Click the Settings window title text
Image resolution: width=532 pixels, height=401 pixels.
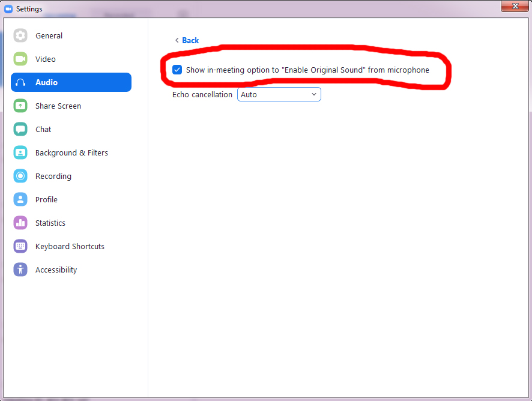pos(29,9)
